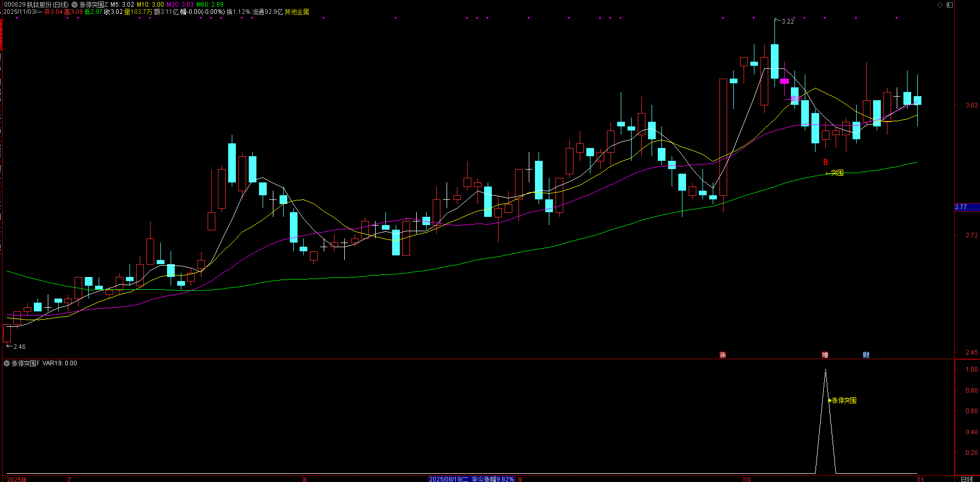Click the 2.46 low price annotation

[x=19, y=347]
